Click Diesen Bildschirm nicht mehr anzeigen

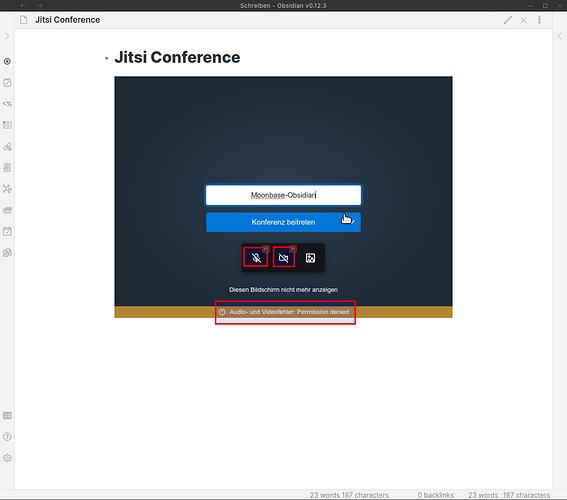tap(284, 290)
